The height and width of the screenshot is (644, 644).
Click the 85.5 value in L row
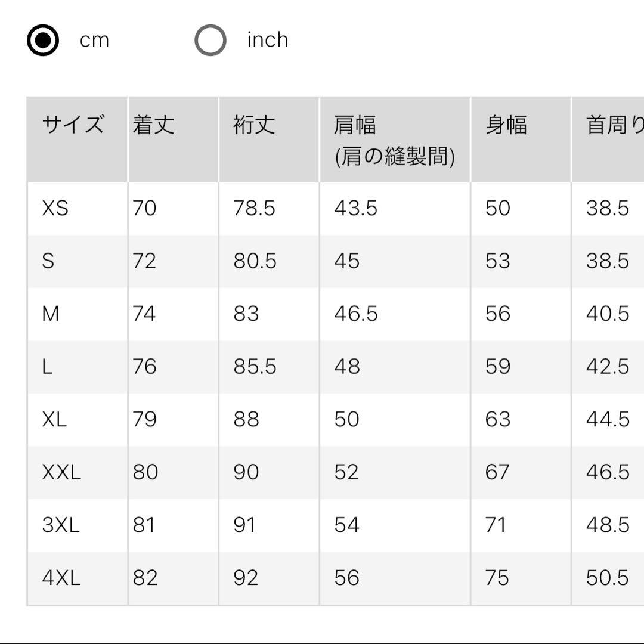pos(255,366)
